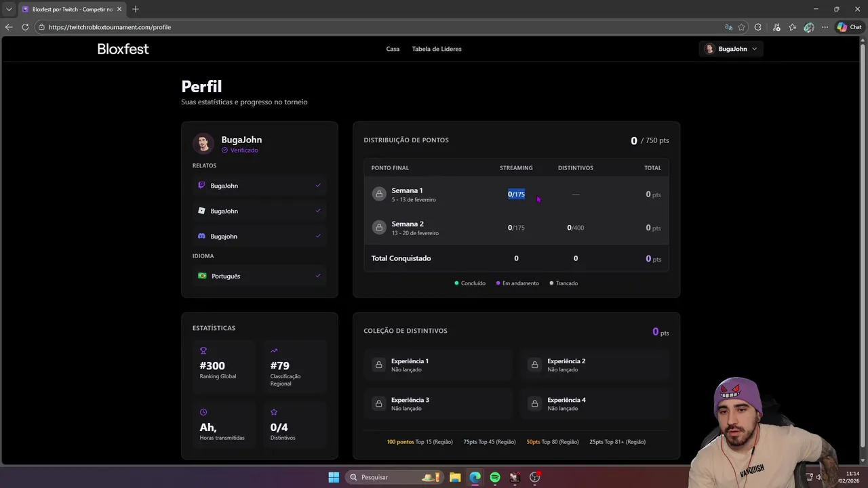Open Spotify from taskbar

[x=495, y=477]
